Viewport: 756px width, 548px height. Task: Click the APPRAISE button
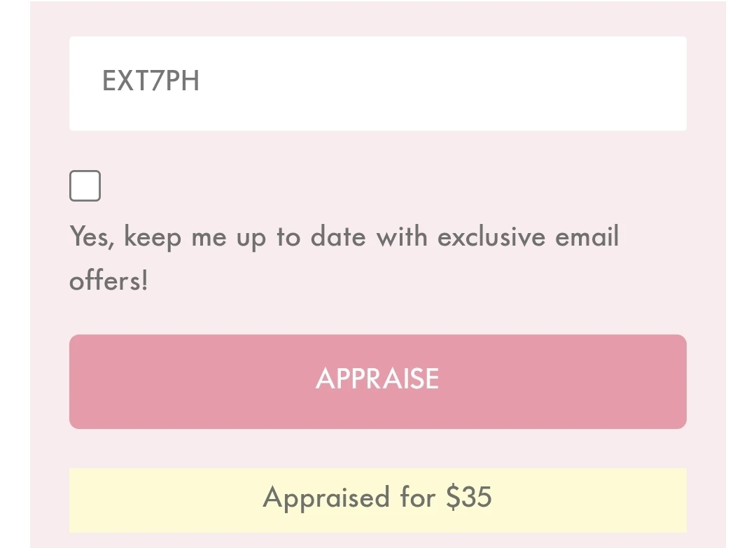coord(377,381)
